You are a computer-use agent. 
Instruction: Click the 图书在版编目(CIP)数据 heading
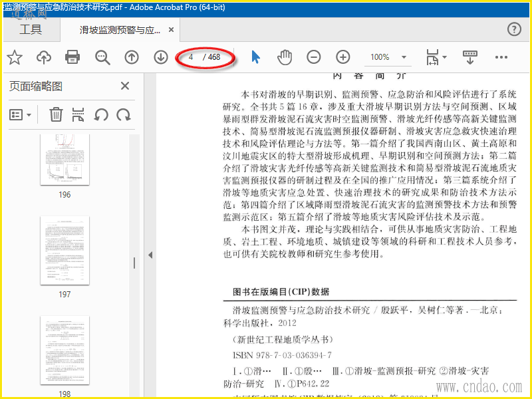point(281,292)
